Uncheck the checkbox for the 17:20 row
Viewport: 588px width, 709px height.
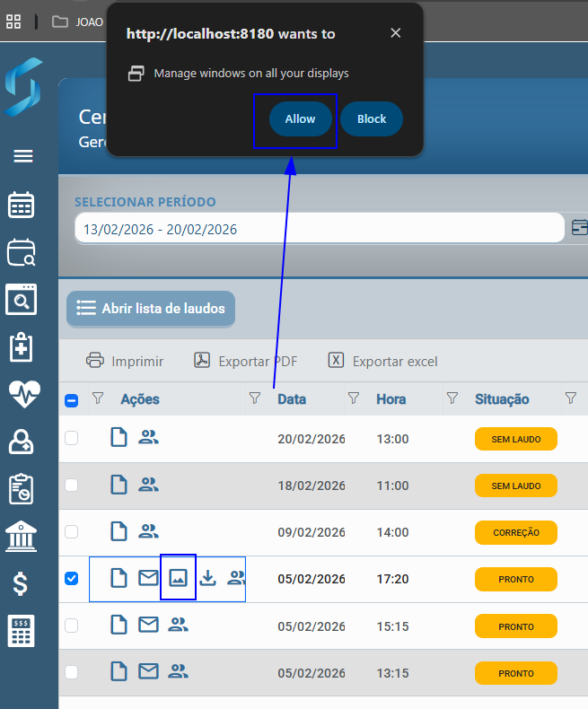click(x=72, y=579)
